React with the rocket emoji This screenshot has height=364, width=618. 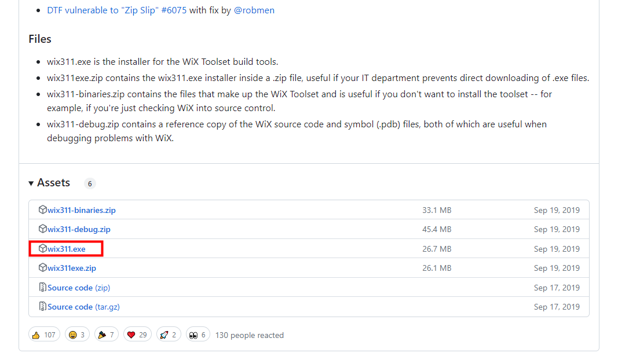point(169,335)
